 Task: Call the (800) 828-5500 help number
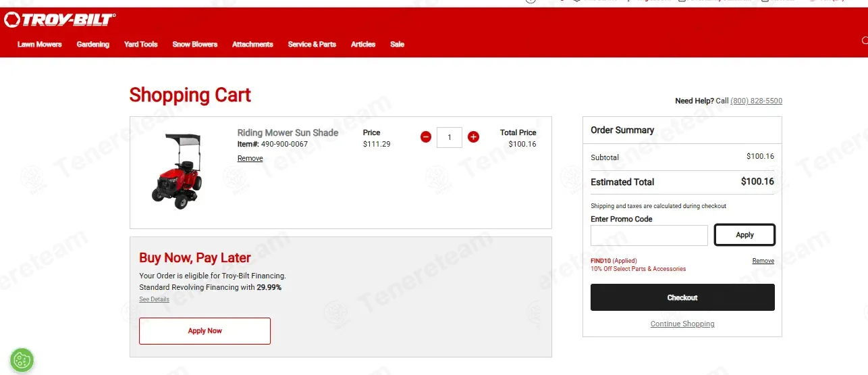pos(756,101)
